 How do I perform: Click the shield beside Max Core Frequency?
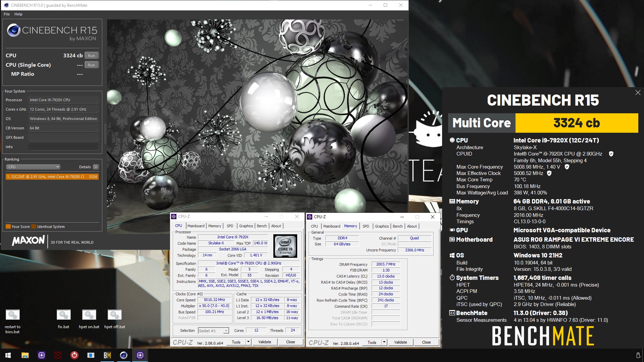point(567,167)
